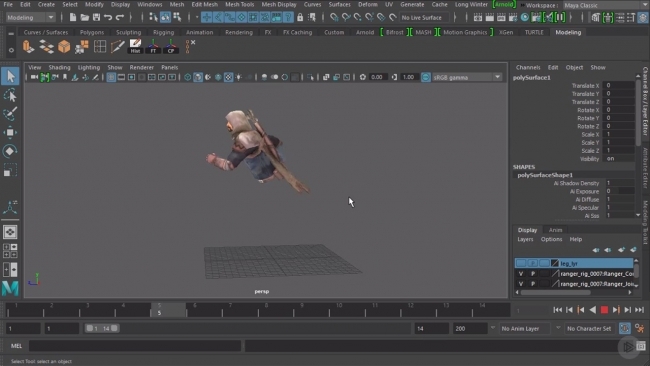The height and width of the screenshot is (366, 650).
Task: Click the Options menu in layer editor
Action: [x=551, y=239]
